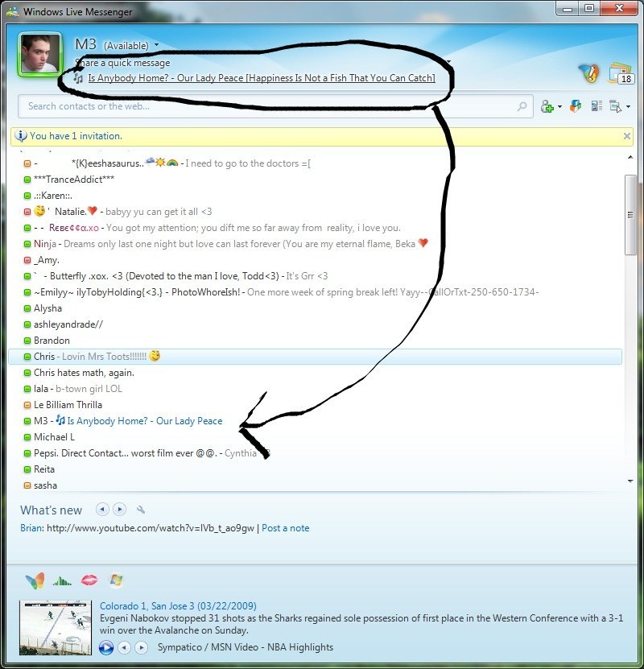Click the away status icon beside sasha

coord(27,485)
